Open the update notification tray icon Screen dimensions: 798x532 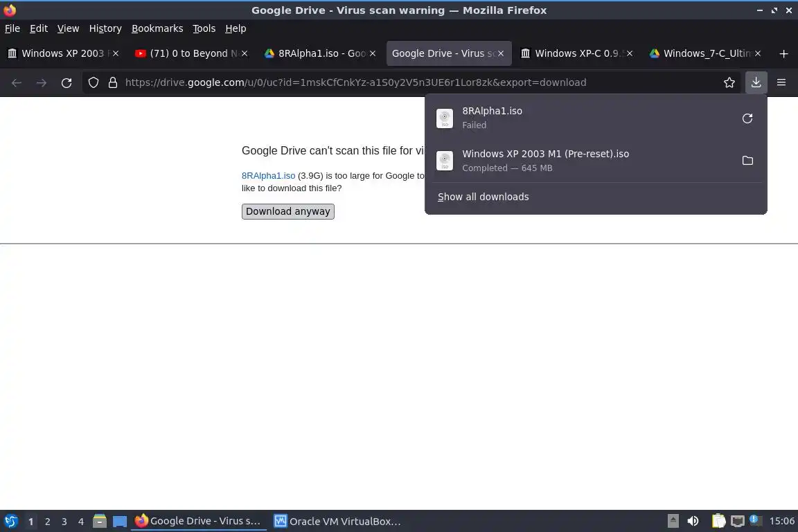coord(756,520)
